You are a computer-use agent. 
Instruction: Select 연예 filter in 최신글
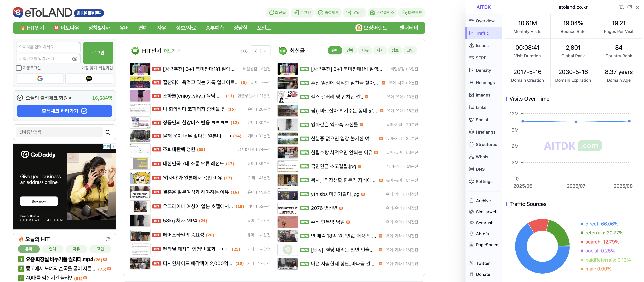350,50
